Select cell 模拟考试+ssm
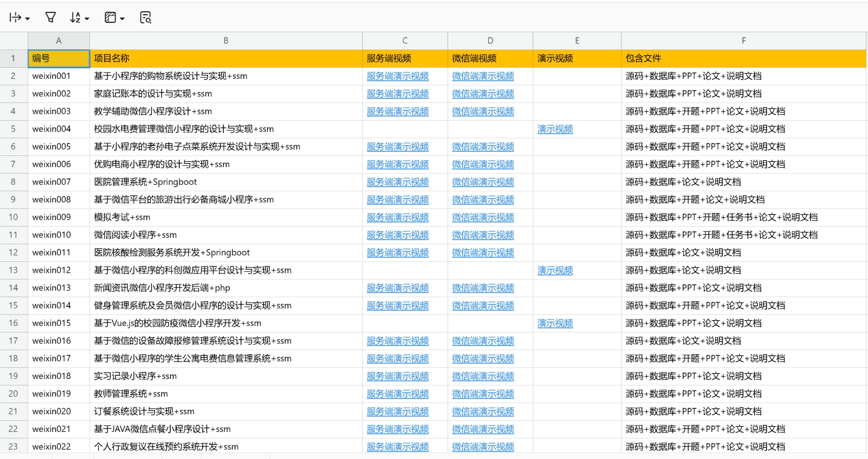 (x=226, y=217)
